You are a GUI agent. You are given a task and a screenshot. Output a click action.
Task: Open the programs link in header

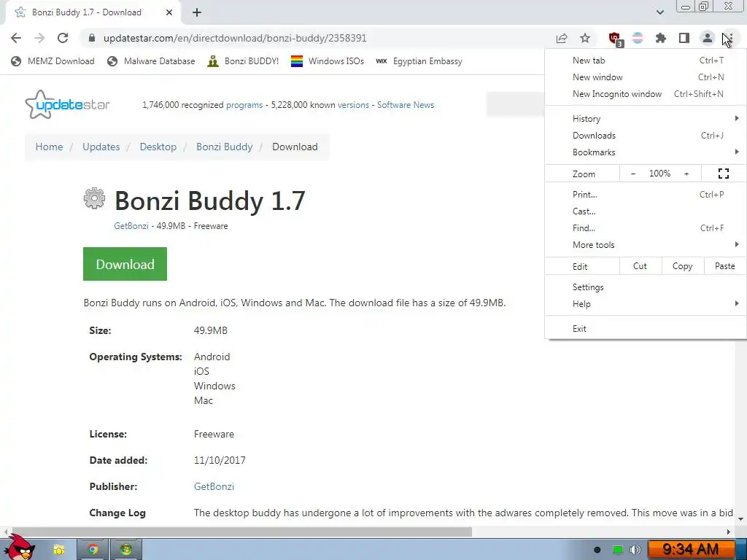244,105
